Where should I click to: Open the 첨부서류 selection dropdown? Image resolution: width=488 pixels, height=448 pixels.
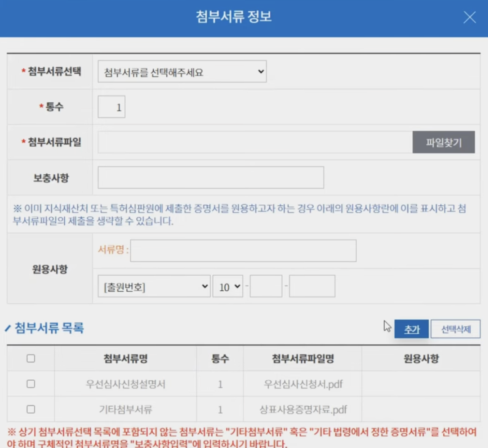(x=181, y=71)
